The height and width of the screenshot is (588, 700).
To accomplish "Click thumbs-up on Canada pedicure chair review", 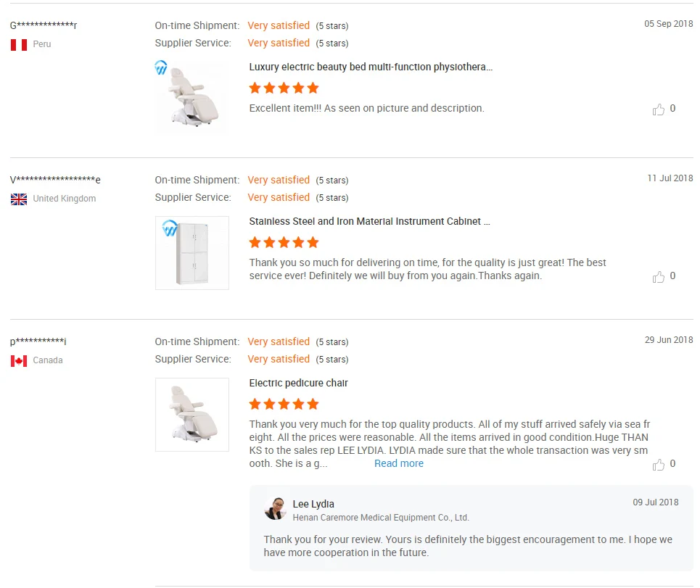I will tap(659, 465).
